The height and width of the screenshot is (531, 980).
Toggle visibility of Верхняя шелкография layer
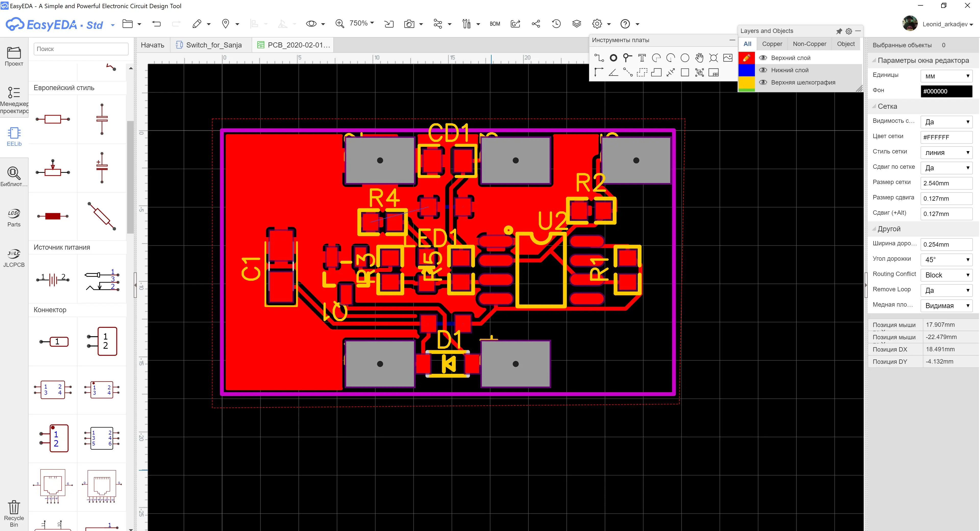pos(763,83)
